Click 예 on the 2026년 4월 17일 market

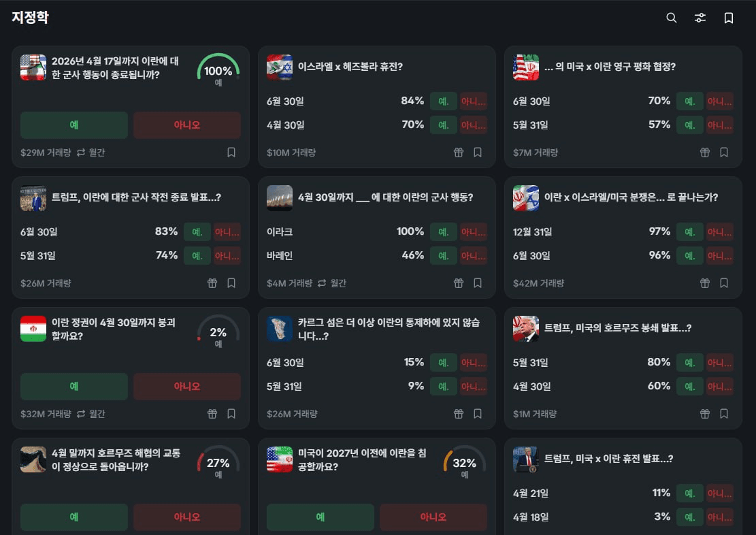pos(74,125)
